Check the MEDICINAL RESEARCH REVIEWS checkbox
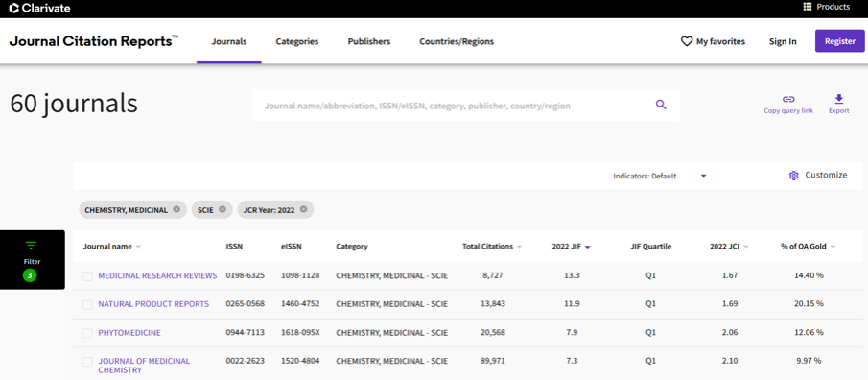868x380 pixels. click(x=87, y=275)
